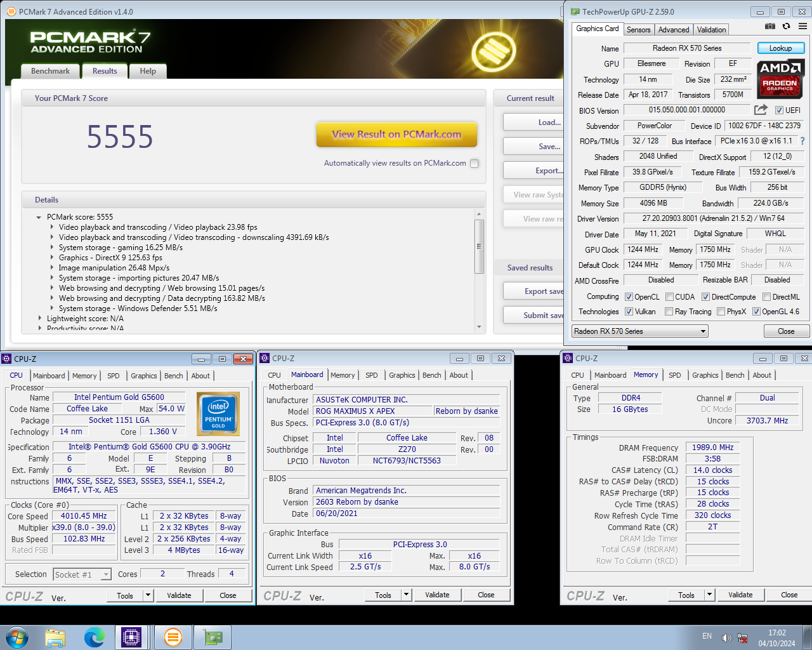Click the PCMark Export... button
Image resolution: width=812 pixels, height=650 pixels.
click(534, 171)
